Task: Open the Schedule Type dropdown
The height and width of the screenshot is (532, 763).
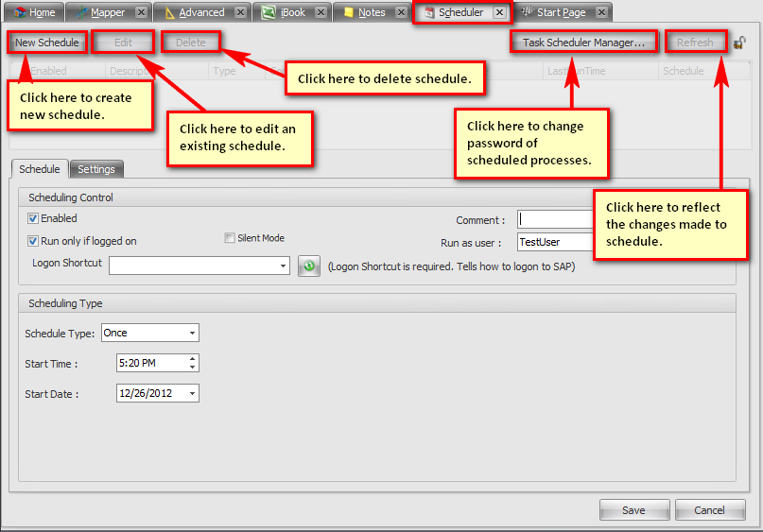Action: pos(193,333)
